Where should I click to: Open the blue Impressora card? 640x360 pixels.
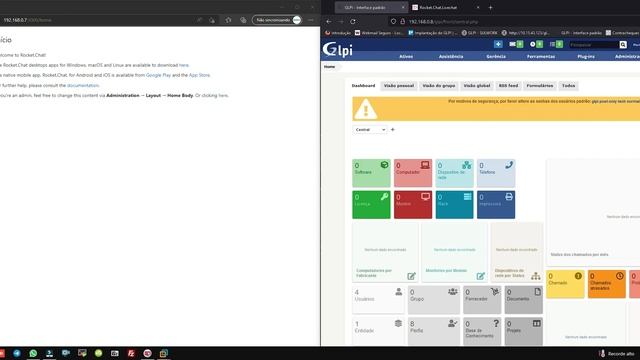[496, 204]
